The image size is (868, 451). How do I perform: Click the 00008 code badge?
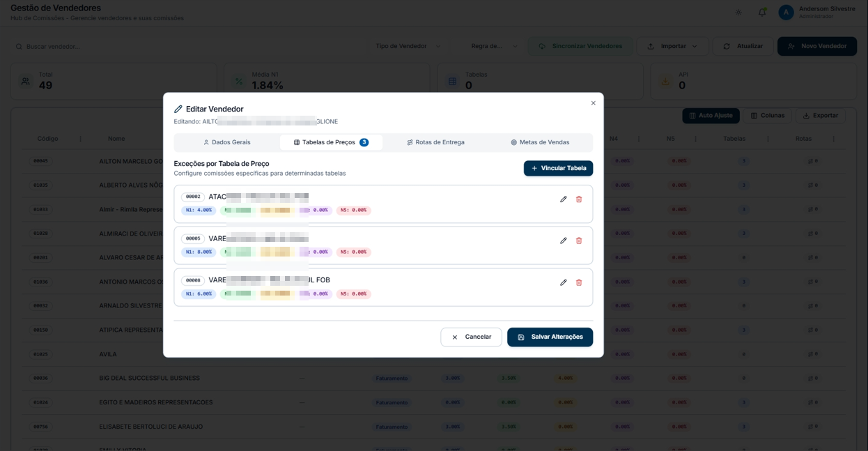(x=193, y=281)
